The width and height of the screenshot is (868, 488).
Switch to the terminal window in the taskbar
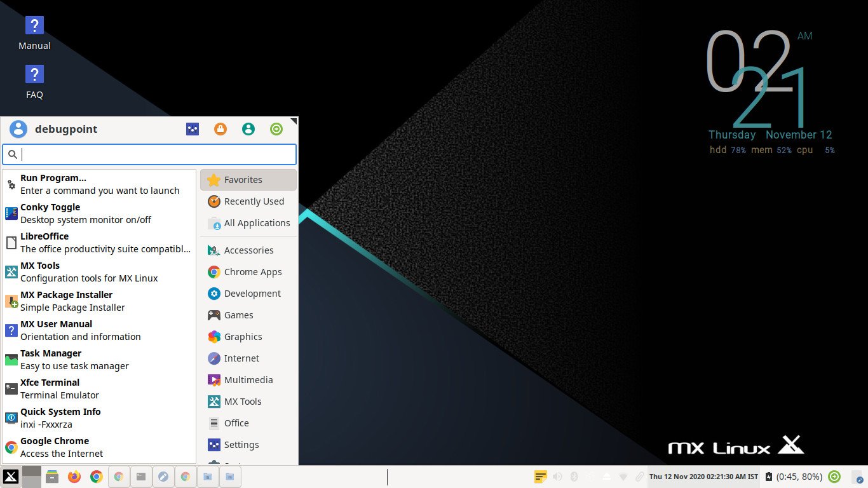[x=141, y=477]
